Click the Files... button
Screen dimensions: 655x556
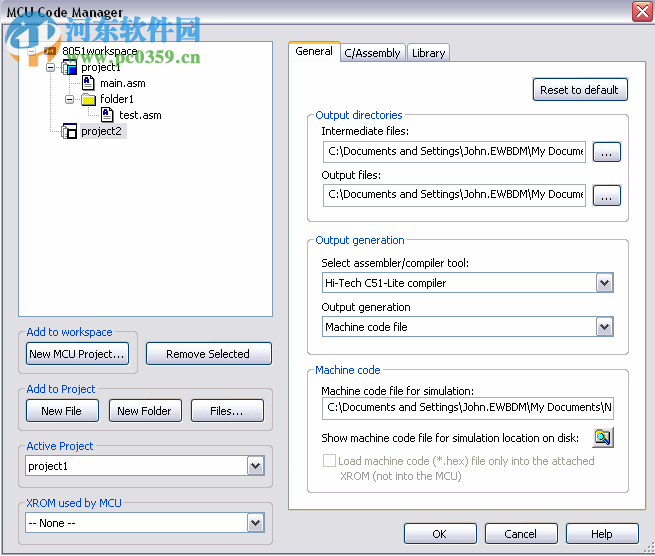point(227,411)
